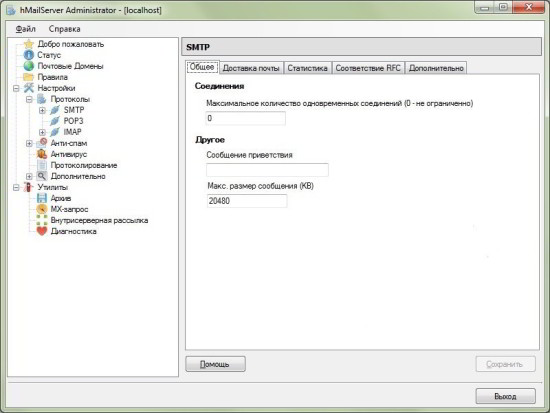Viewport: 550px width, 413px height.
Task: Select Правила in the tree
Action: click(x=53, y=77)
